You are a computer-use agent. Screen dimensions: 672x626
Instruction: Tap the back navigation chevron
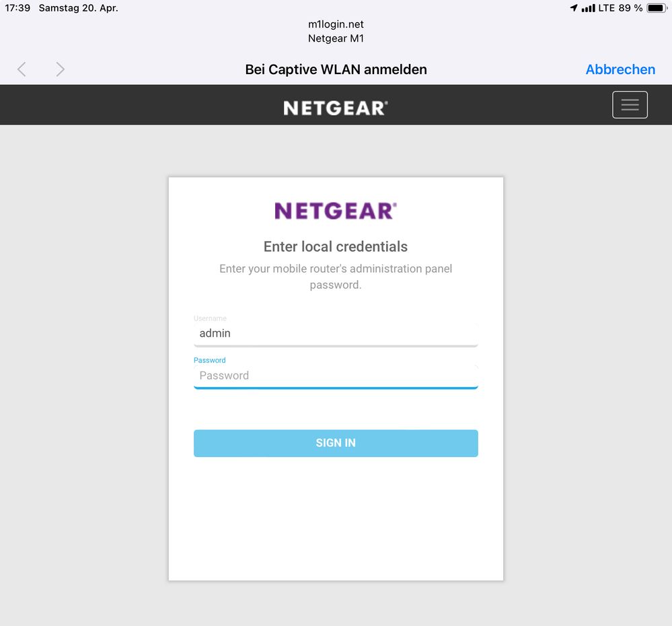22,69
